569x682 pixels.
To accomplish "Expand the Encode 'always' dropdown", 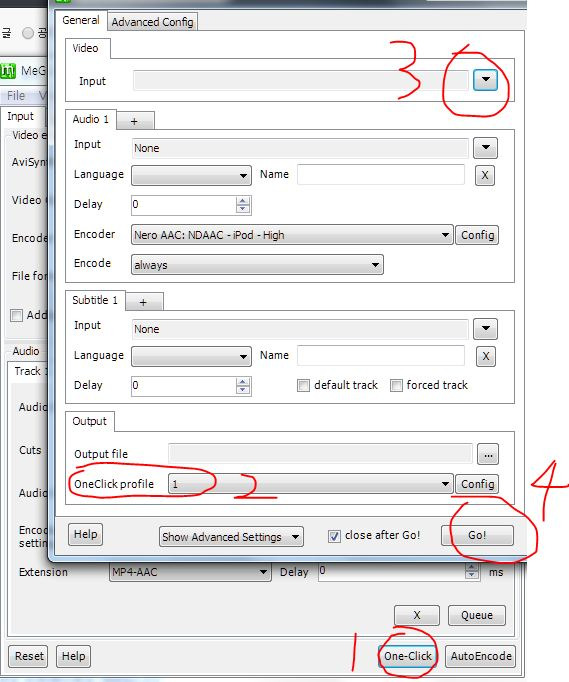I will tap(257, 264).
